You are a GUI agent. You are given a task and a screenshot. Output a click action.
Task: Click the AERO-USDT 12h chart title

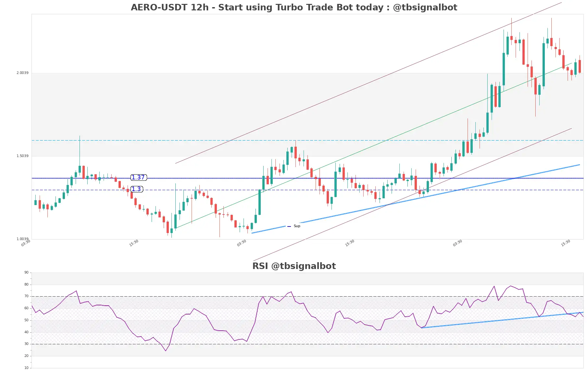(x=294, y=7)
